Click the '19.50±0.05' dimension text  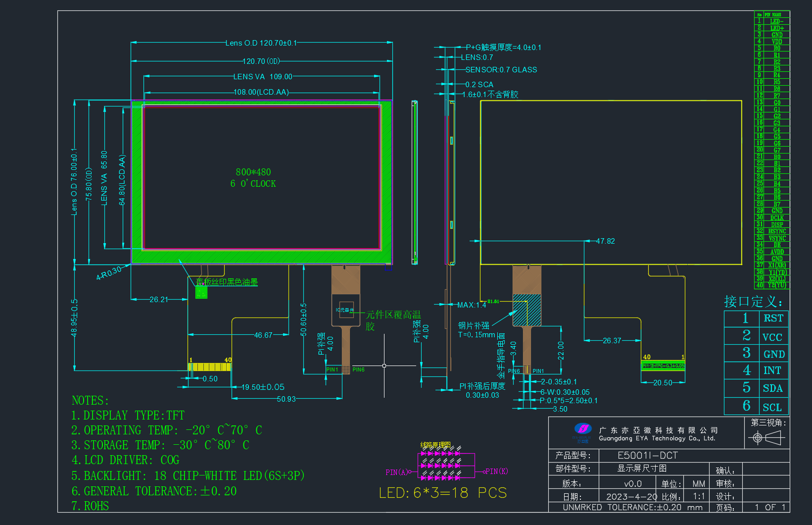[263, 387]
